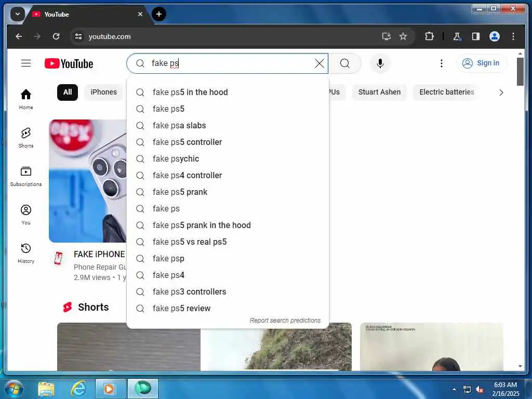Choose suggestion "fake psp"
The width and height of the screenshot is (532, 399).
point(228,259)
